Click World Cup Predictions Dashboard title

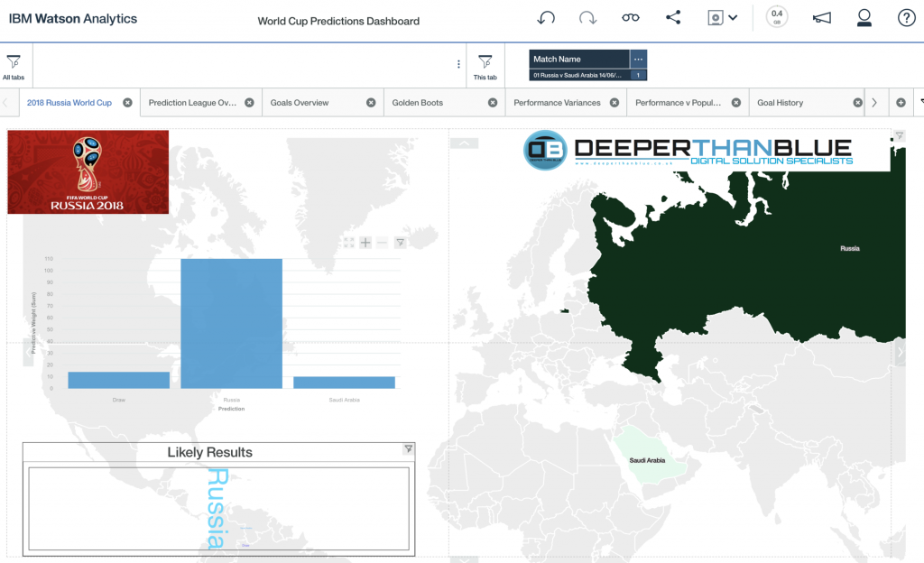coord(338,21)
